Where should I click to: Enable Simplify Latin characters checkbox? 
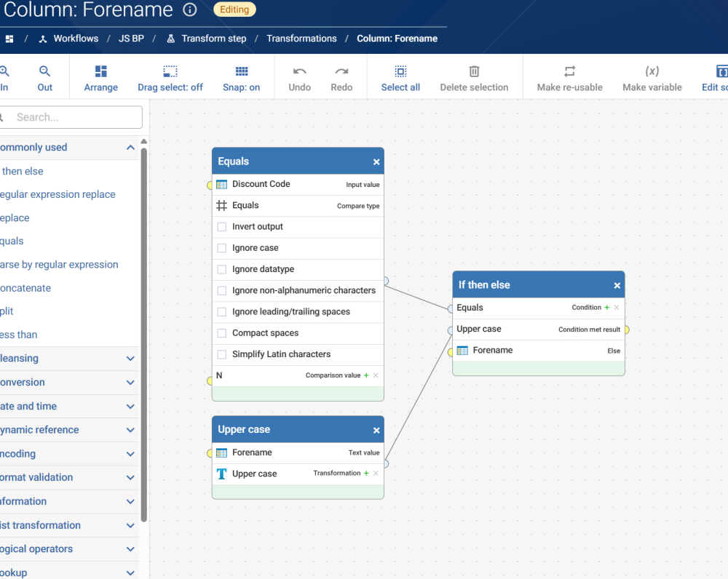222,354
